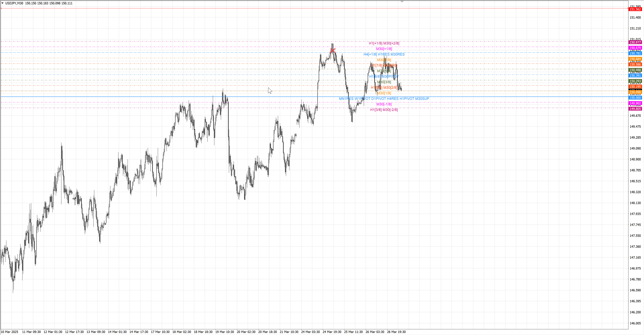Select the M30[-1/8] level label

pos(384,104)
